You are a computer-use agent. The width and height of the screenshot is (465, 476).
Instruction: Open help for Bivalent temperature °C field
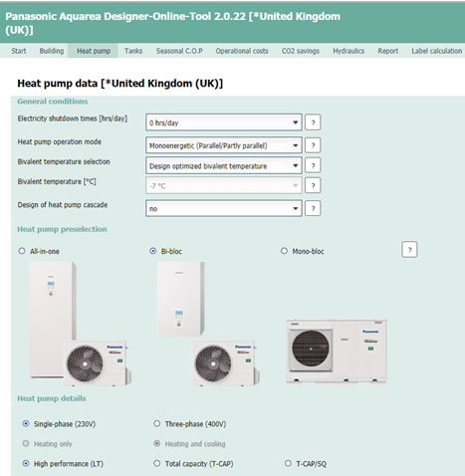pos(313,185)
